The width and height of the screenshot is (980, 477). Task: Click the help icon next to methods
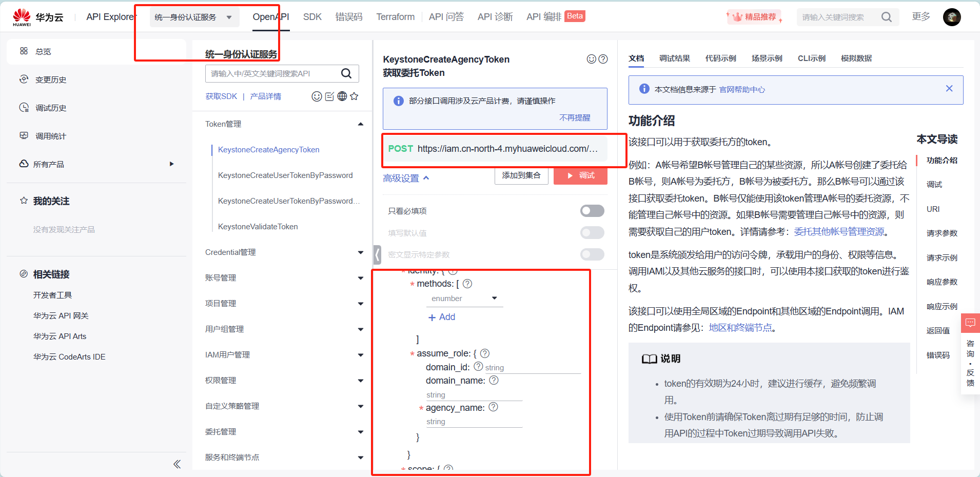pos(467,284)
